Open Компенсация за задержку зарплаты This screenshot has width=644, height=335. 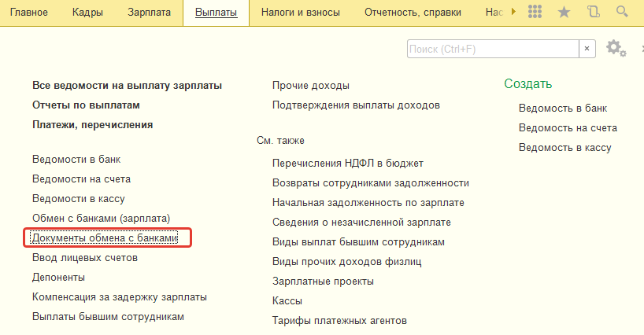click(120, 297)
